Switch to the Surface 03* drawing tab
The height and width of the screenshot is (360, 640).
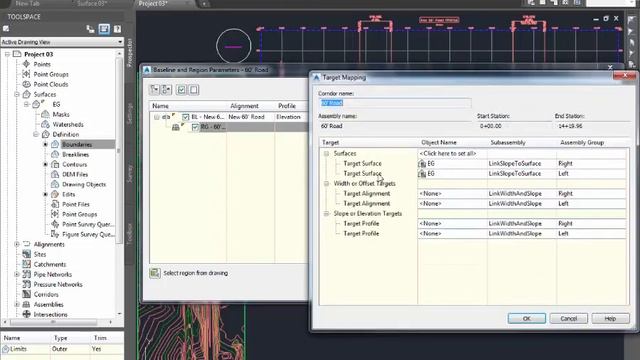tap(92, 3)
